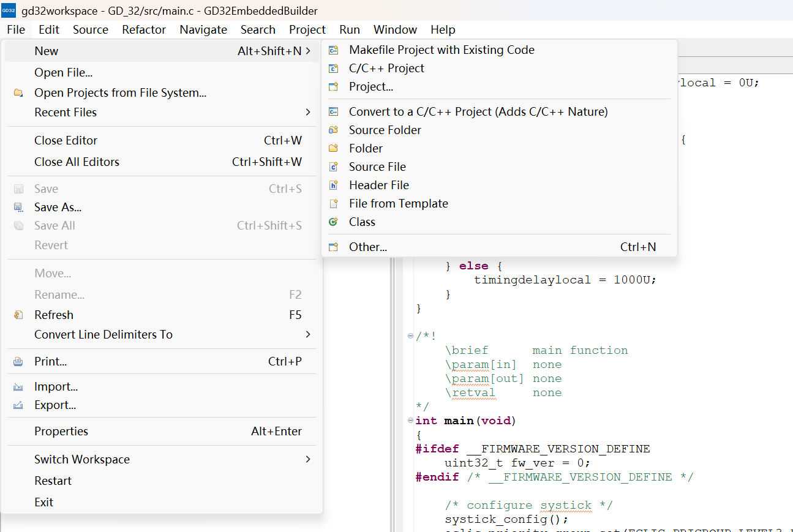This screenshot has width=793, height=532.
Task: Open the Source menu
Action: (x=91, y=29)
